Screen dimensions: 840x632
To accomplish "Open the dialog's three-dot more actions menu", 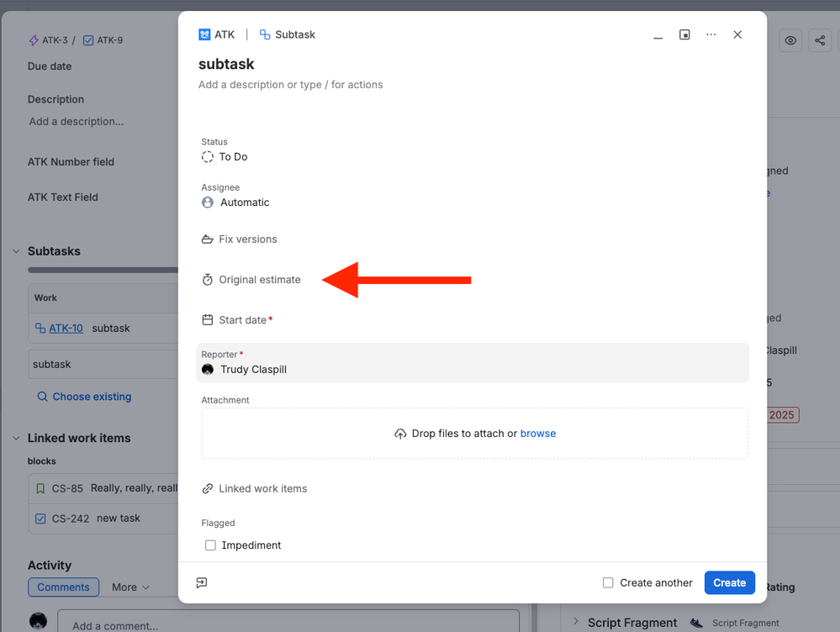I will coord(711,34).
